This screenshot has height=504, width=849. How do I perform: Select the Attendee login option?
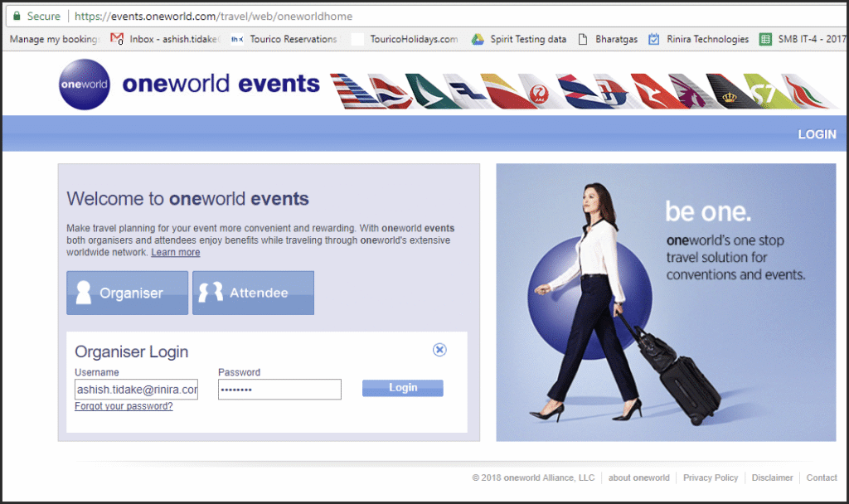point(254,293)
